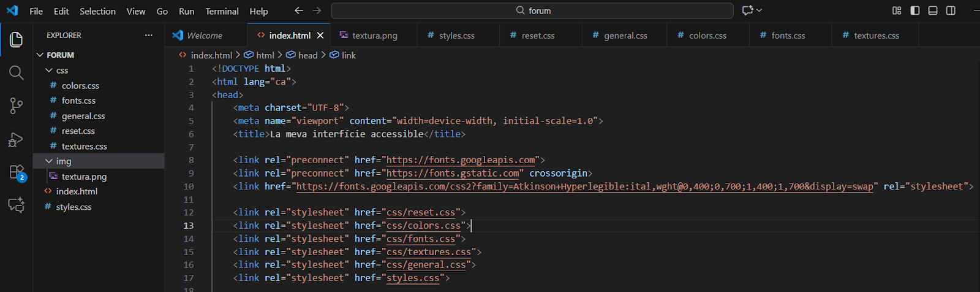Toggle the bottom panel visibility
The image size is (980, 292).
point(933,10)
